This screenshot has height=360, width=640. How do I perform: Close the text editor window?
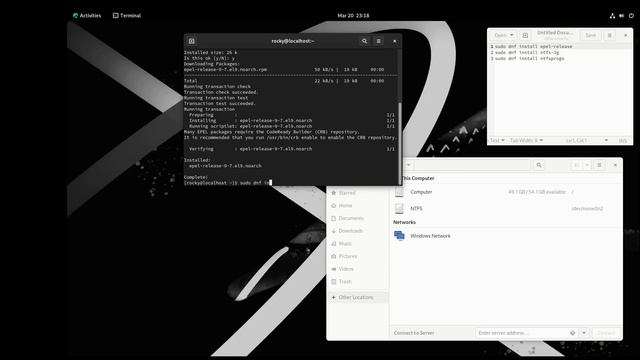[626, 36]
